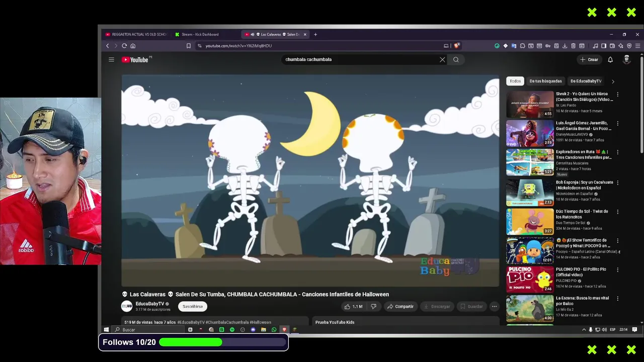Clear the search box with X
The image size is (644, 362).
point(442,59)
